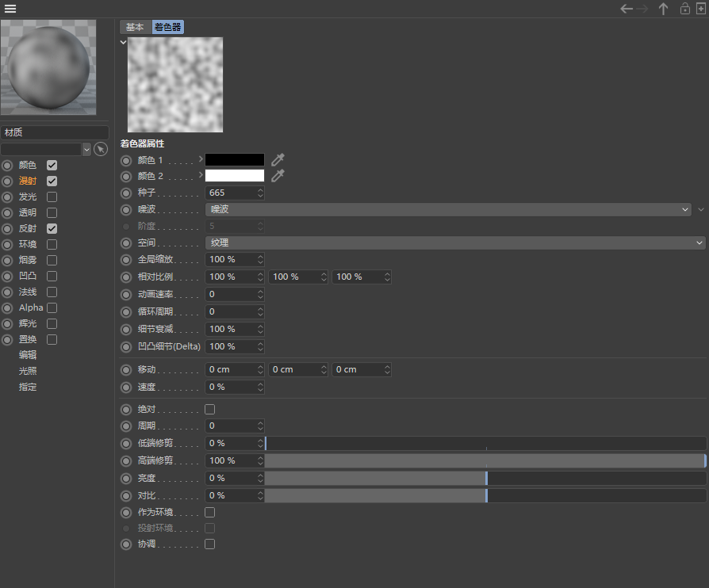The height and width of the screenshot is (588, 709).
Task: Click keyframe circle beside 空间
Action: (x=126, y=243)
